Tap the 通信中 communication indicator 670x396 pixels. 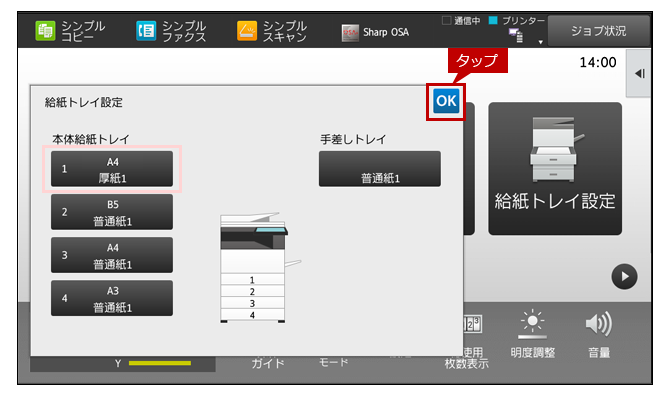tap(461, 21)
